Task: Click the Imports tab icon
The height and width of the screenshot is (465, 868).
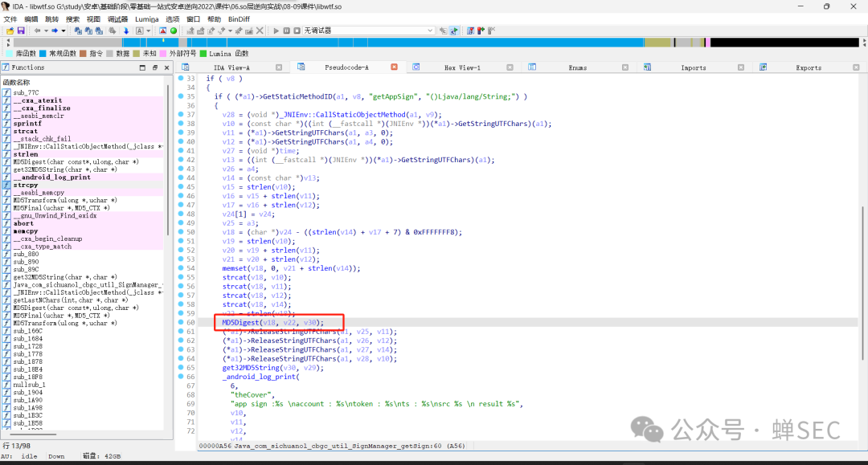Action: click(x=647, y=67)
